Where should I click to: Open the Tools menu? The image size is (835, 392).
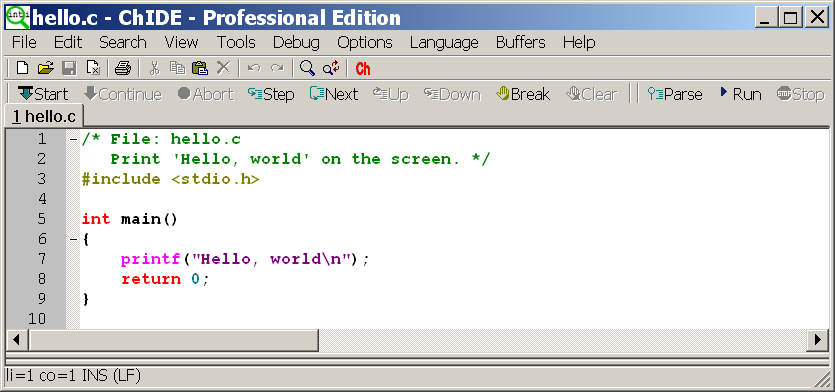tap(236, 42)
